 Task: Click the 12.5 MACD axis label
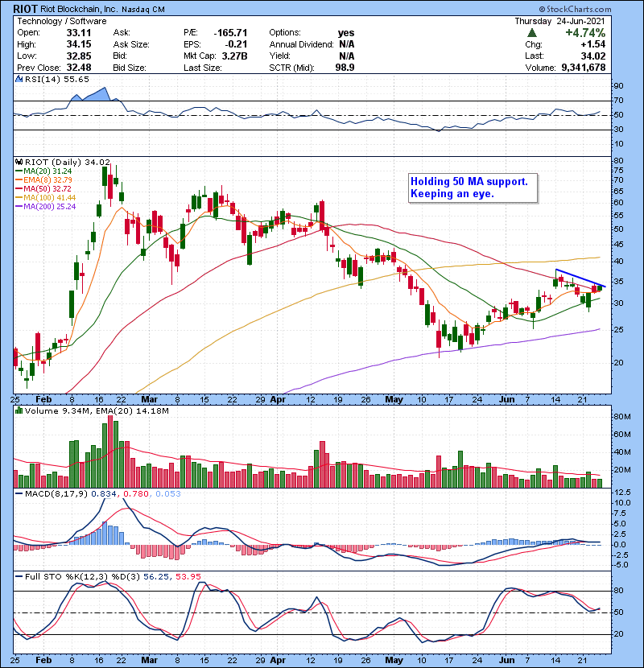[621, 492]
